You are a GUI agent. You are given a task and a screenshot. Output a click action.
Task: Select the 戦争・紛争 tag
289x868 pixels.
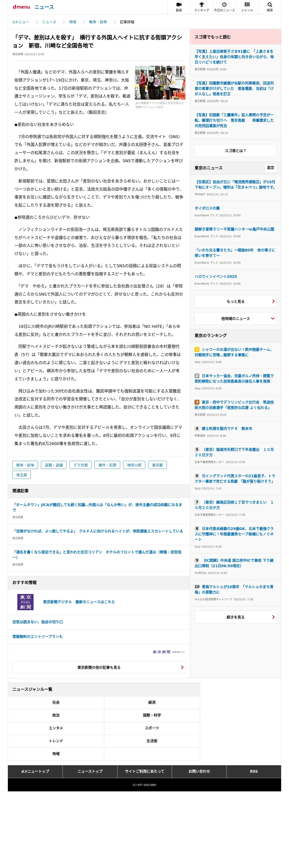(x=25, y=465)
